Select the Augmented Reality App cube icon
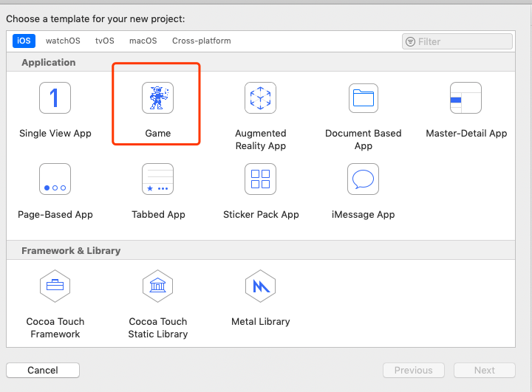The width and height of the screenshot is (532, 392). tap(260, 98)
